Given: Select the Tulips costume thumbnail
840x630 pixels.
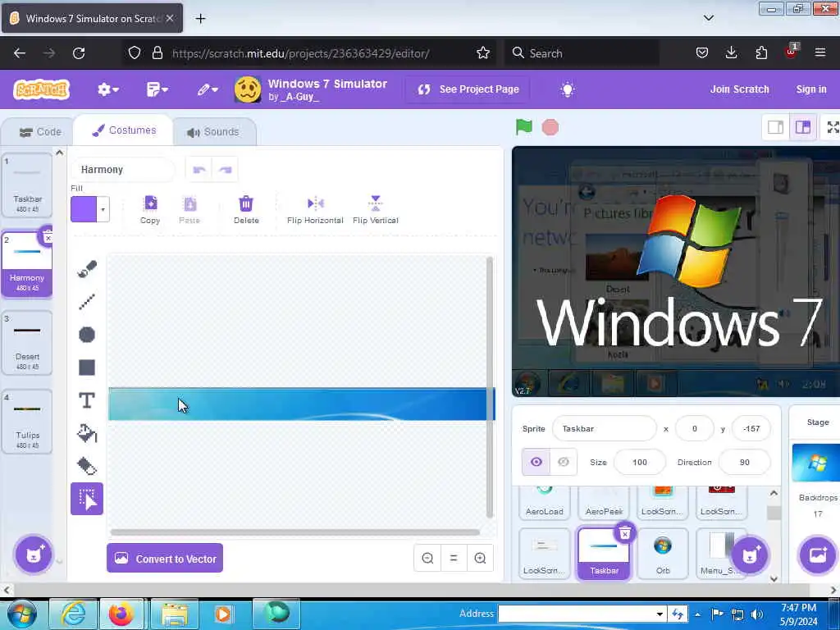Looking at the screenshot, I should pyautogui.click(x=27, y=421).
